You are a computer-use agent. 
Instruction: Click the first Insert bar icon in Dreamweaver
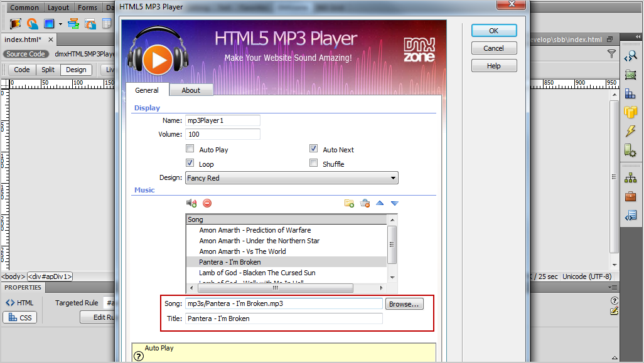[16, 24]
